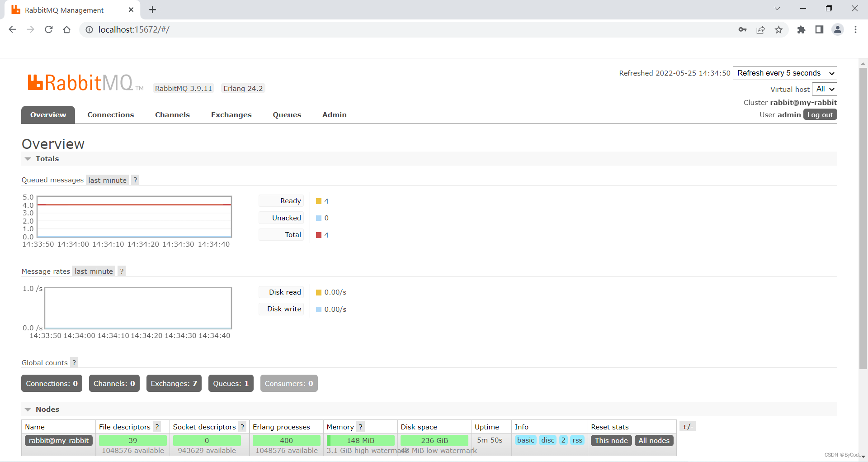Open help for Socket descriptors column
Screen dimensions: 868x462
tap(242, 427)
